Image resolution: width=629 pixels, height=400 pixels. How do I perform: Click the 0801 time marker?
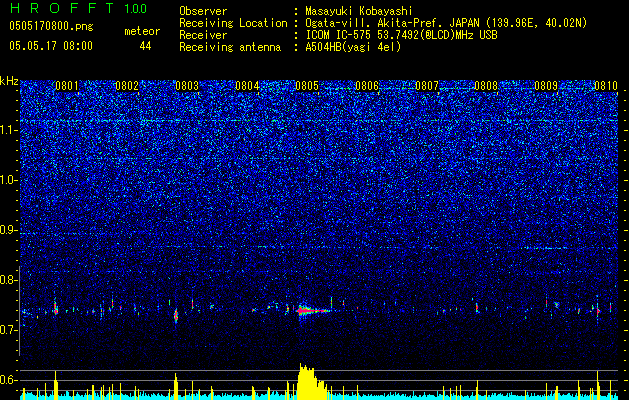(67, 86)
